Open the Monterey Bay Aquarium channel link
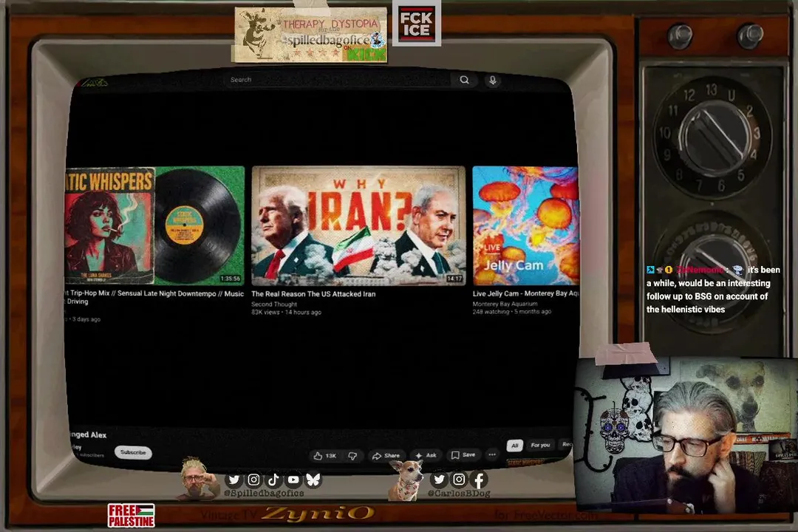798x532 pixels. tap(505, 304)
